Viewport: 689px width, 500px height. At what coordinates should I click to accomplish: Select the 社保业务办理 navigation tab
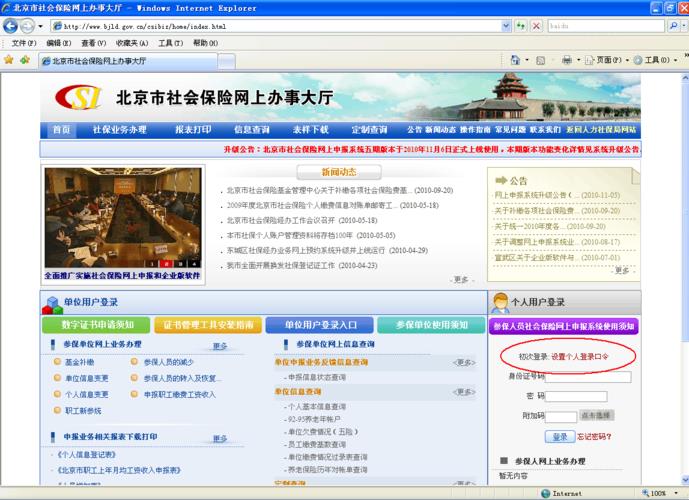click(119, 130)
